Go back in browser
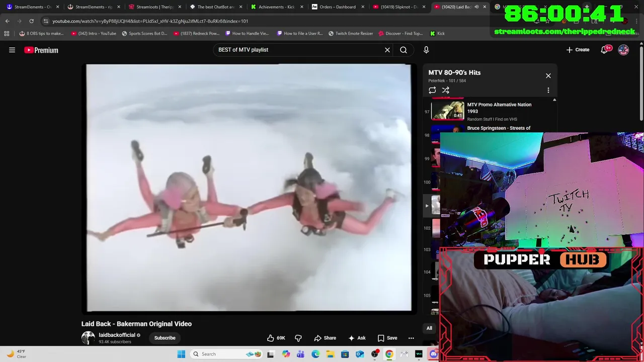This screenshot has height=362, width=644. coord(7,21)
